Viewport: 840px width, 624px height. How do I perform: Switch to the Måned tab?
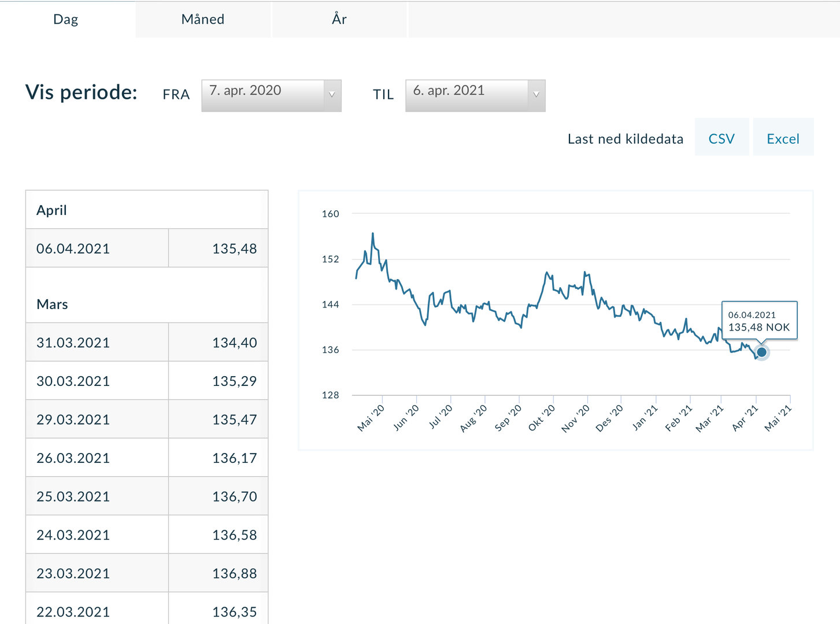coord(203,19)
